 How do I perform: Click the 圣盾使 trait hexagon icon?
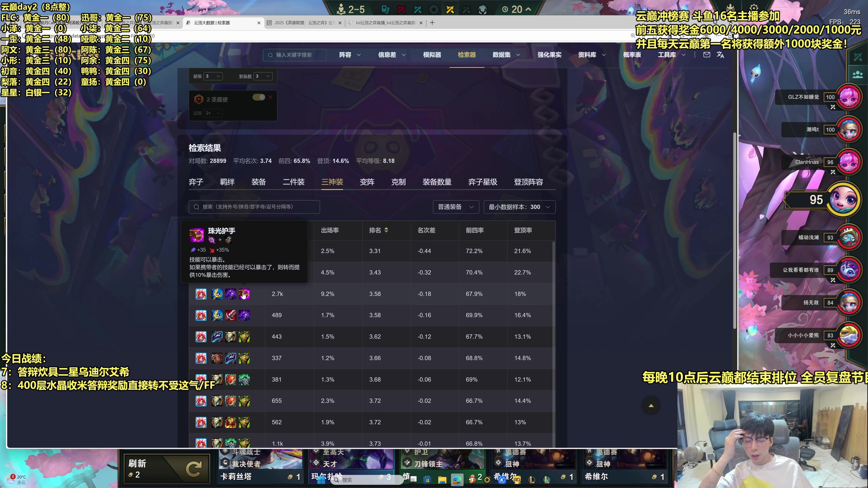tap(199, 99)
